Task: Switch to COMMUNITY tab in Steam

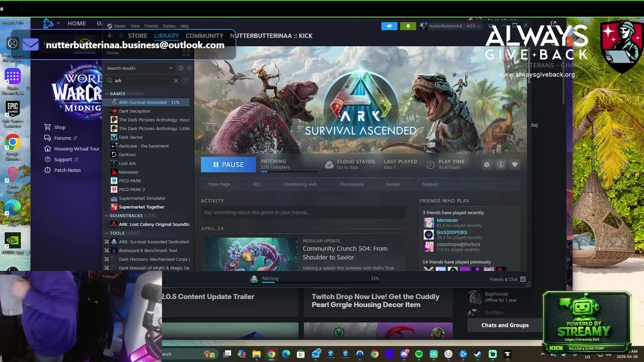Action: pyautogui.click(x=204, y=36)
